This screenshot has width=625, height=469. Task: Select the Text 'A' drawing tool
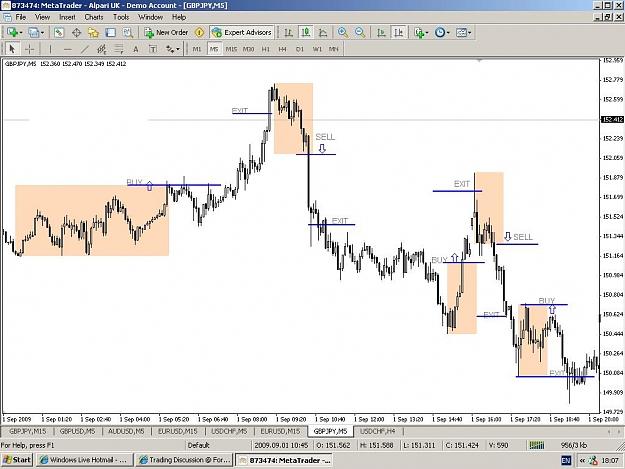point(136,49)
